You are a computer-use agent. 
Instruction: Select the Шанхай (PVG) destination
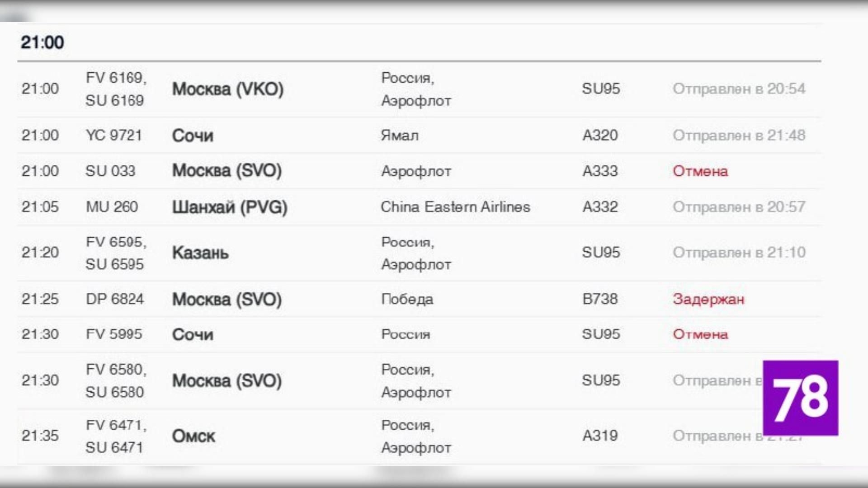coord(230,207)
